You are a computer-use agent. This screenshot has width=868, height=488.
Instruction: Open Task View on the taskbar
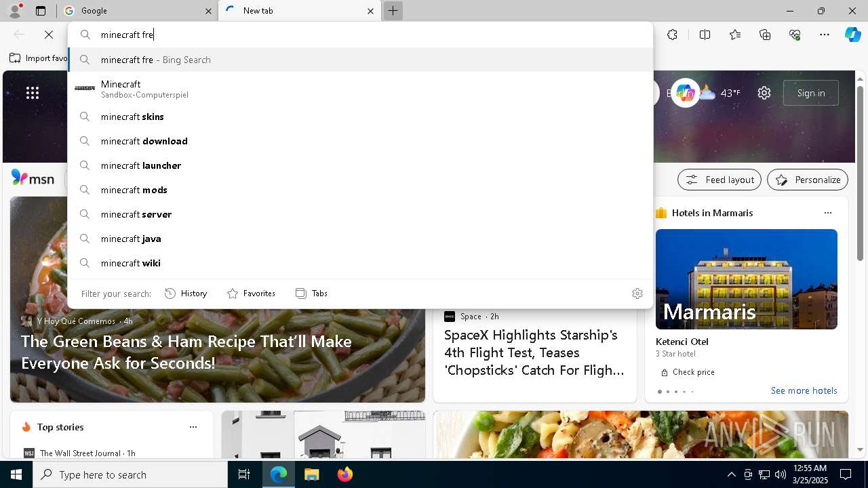(244, 474)
